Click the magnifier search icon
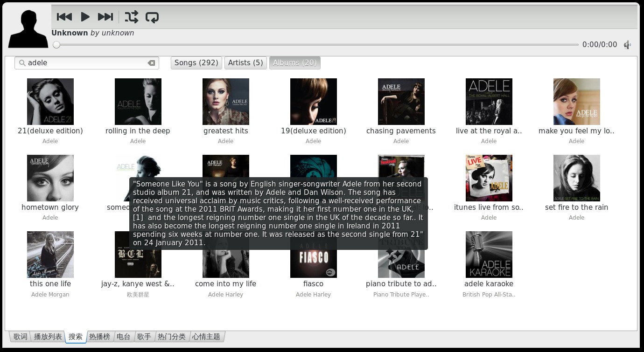This screenshot has height=352, width=644. click(x=22, y=62)
